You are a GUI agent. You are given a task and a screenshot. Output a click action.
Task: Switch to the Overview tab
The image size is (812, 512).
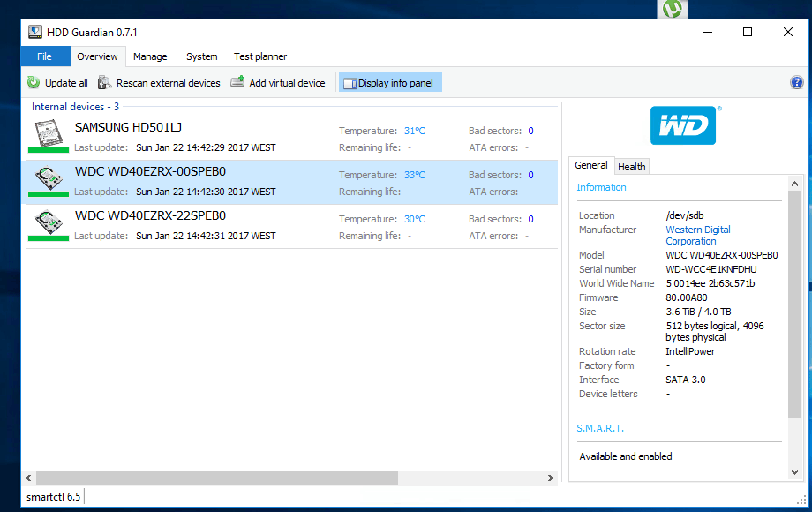point(97,56)
